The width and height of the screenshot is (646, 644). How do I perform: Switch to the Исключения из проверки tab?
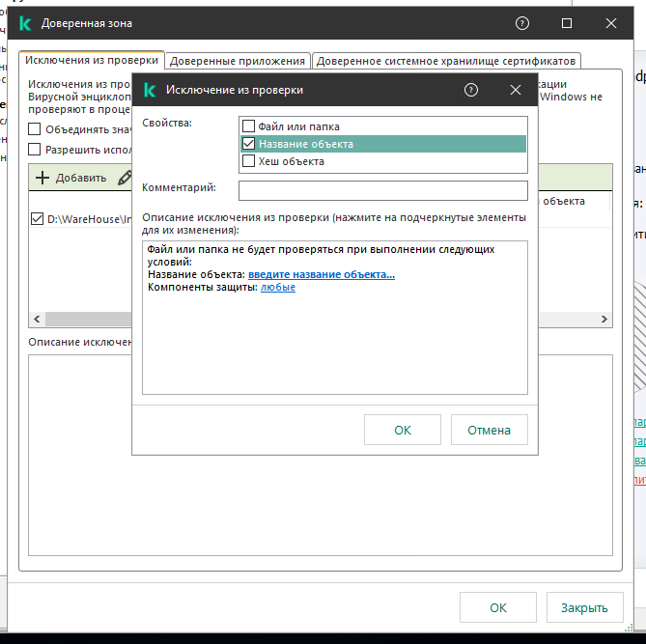click(92, 60)
